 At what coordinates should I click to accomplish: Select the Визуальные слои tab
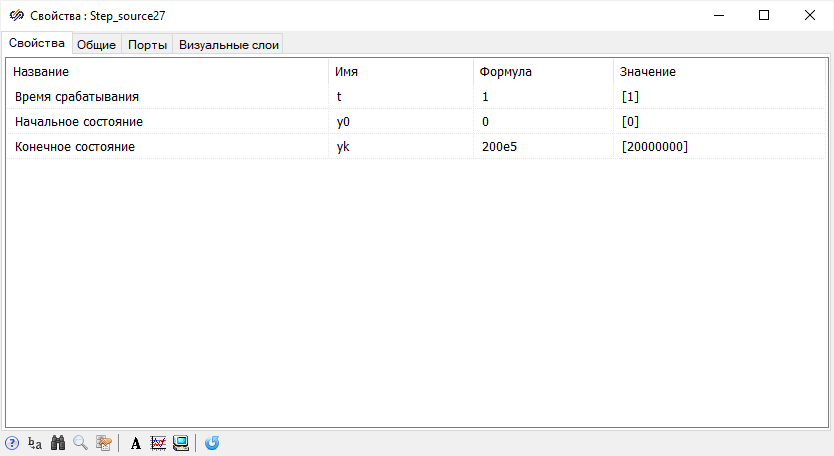[x=229, y=44]
